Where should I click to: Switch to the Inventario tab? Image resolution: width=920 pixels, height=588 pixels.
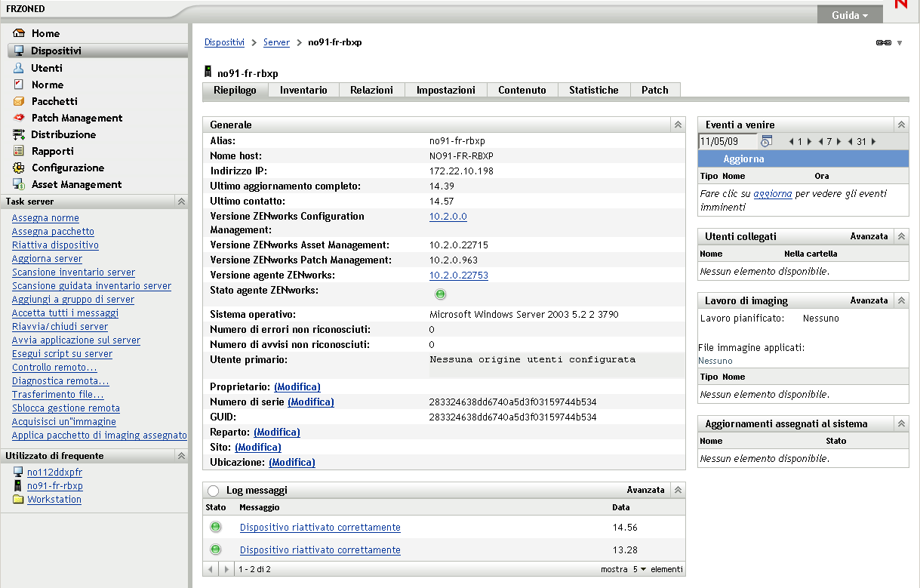pyautogui.click(x=303, y=90)
